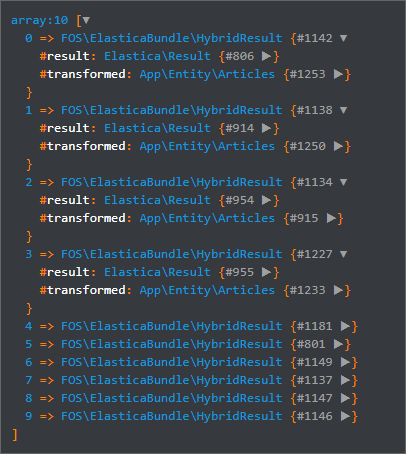Expand Elastica\Result #806 arrow
This screenshot has width=406, height=454.
point(266,56)
